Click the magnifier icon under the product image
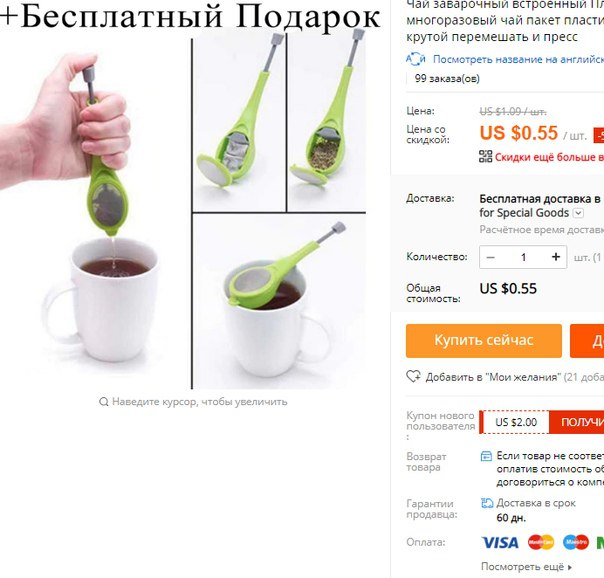The width and height of the screenshot is (604, 578). (103, 402)
